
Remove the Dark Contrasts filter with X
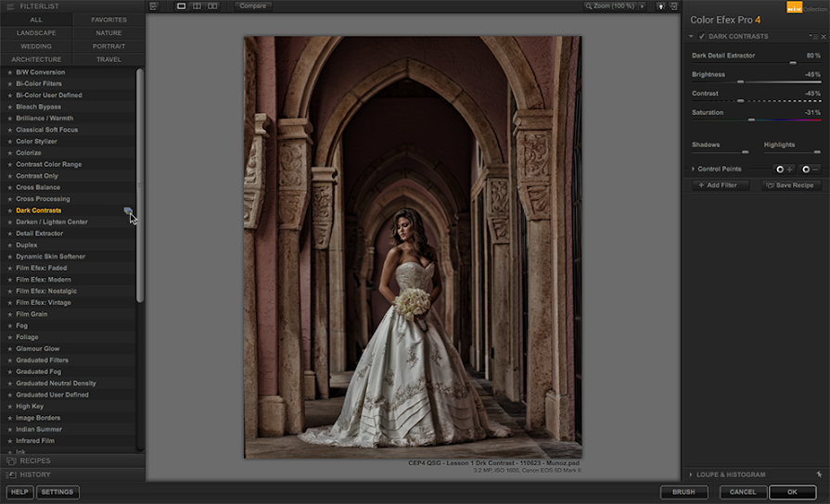coord(824,36)
